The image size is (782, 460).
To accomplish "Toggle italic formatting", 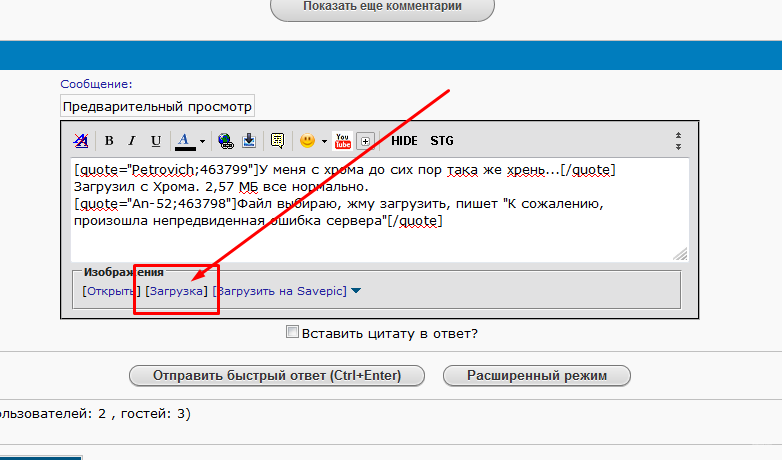I will tap(132, 141).
